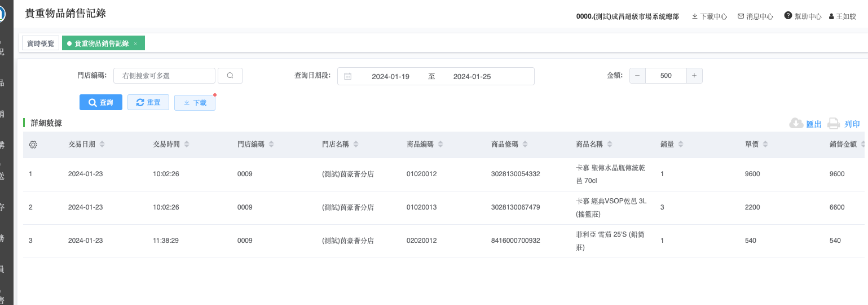Sort the table by 單價 column

(x=765, y=145)
